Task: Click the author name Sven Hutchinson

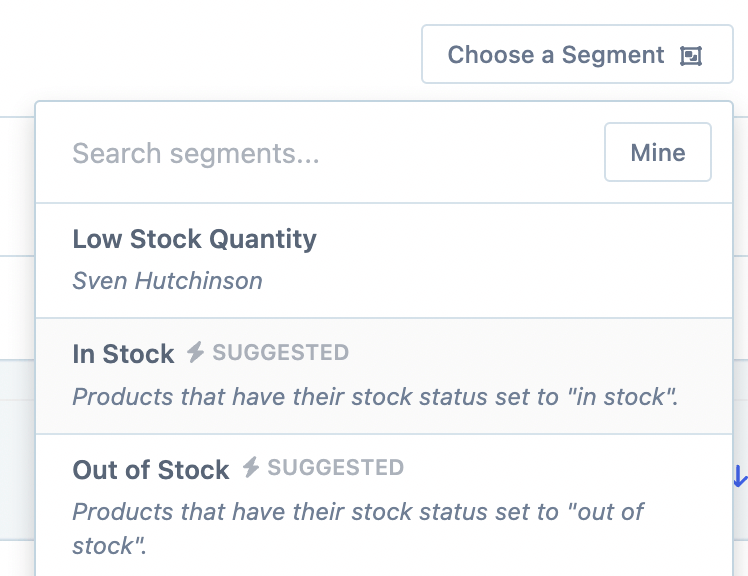Action: pyautogui.click(x=167, y=281)
